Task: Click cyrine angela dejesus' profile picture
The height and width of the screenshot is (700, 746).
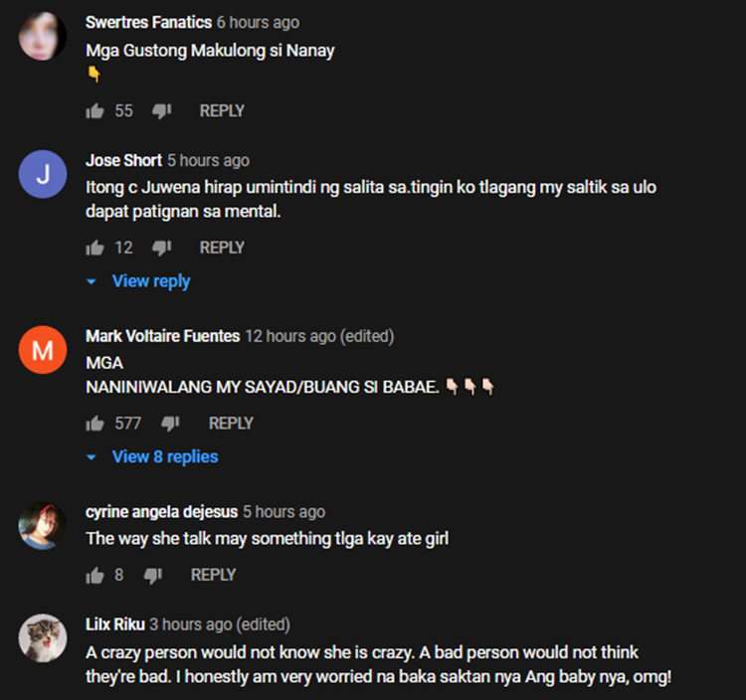Action: click(x=43, y=526)
